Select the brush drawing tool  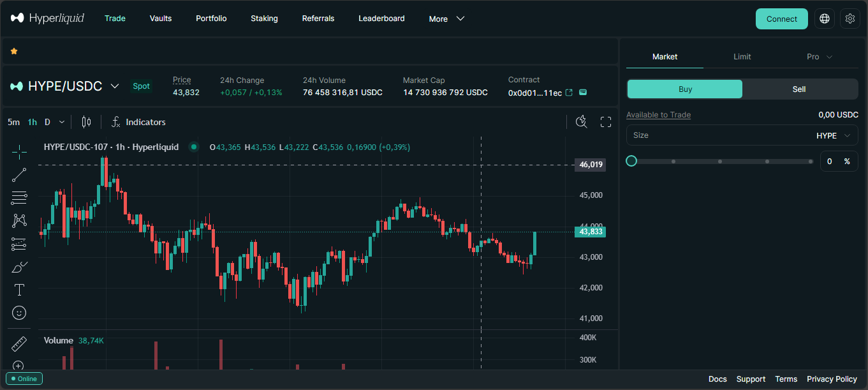pyautogui.click(x=19, y=267)
